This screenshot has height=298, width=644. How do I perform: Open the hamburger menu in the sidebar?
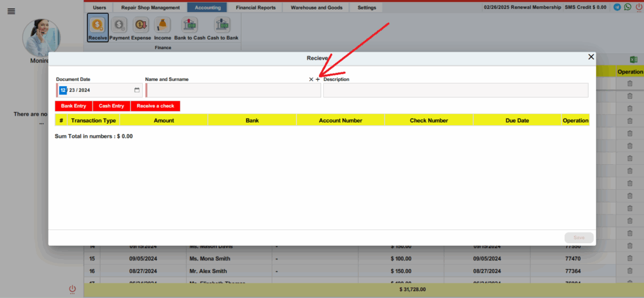coord(11,11)
